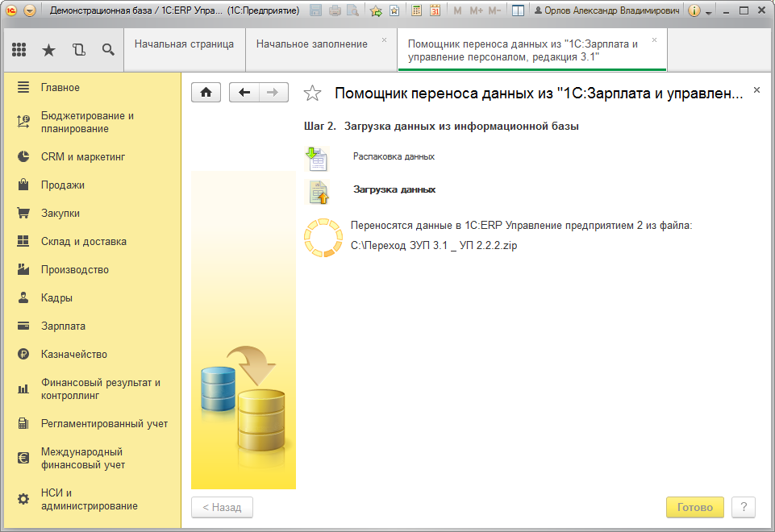Open the calendar icon in title bar
Image resolution: width=775 pixels, height=532 pixels.
click(x=435, y=10)
